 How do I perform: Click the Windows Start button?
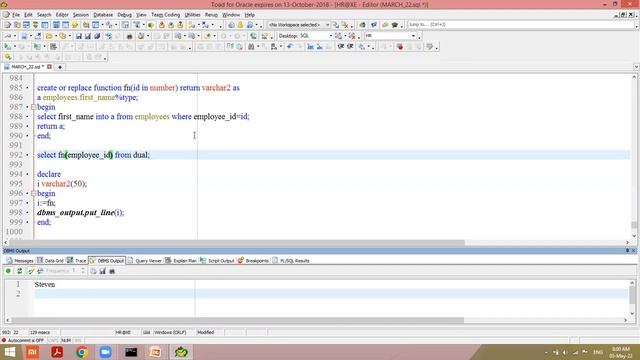9,352
